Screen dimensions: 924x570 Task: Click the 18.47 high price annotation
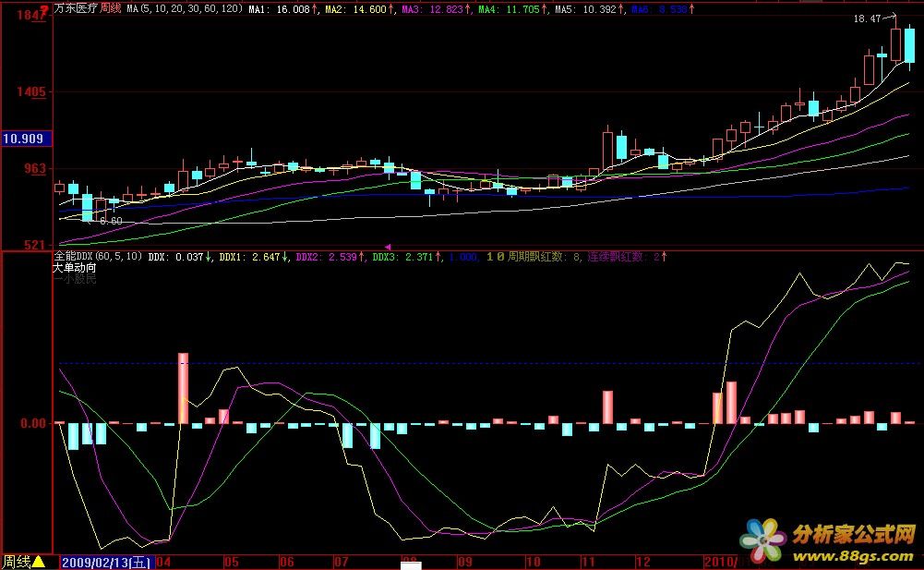[866, 18]
